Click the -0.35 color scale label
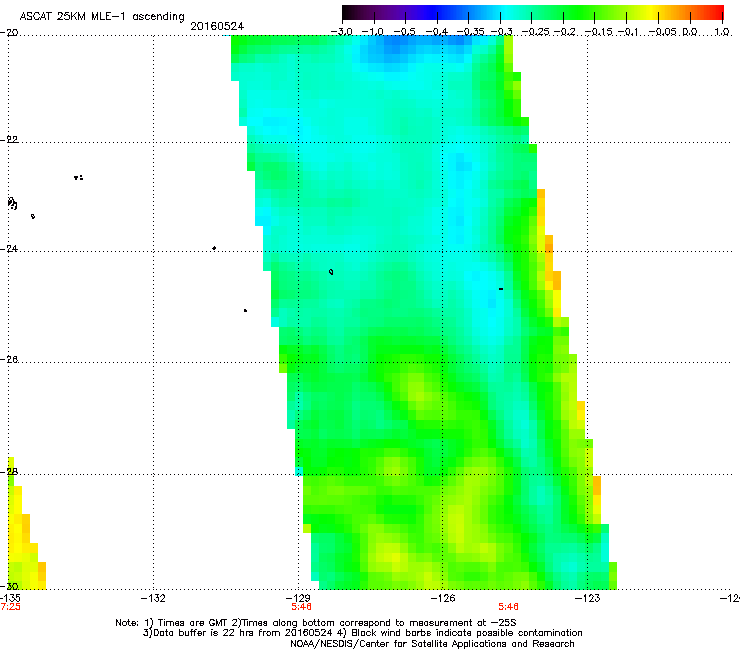The width and height of the screenshot is (740, 650). pyautogui.click(x=470, y=32)
